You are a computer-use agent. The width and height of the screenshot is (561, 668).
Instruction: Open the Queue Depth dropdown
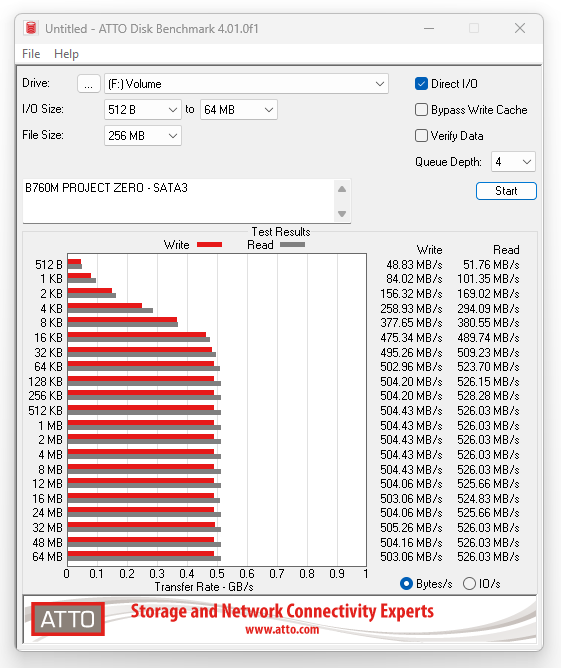513,162
